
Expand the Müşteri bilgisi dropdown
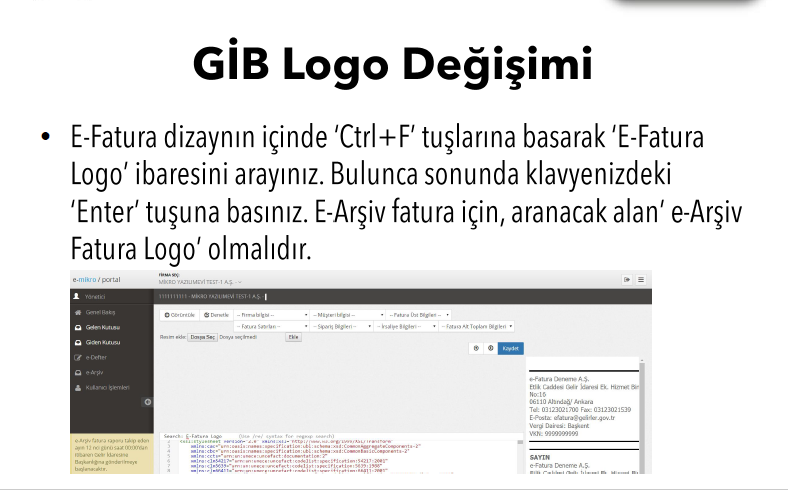[x=347, y=314]
